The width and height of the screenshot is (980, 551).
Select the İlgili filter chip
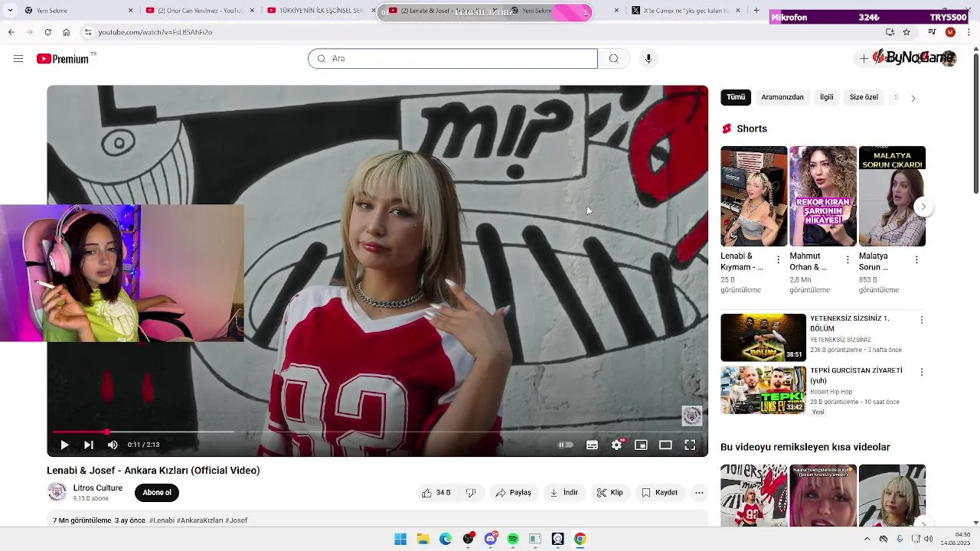click(x=827, y=97)
